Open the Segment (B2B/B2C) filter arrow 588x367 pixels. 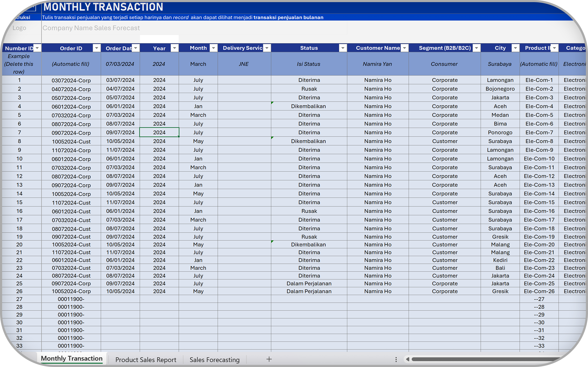476,48
